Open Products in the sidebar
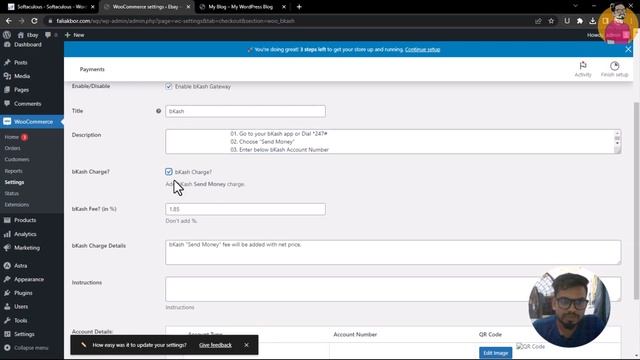This screenshot has width=640, height=360. (25, 220)
